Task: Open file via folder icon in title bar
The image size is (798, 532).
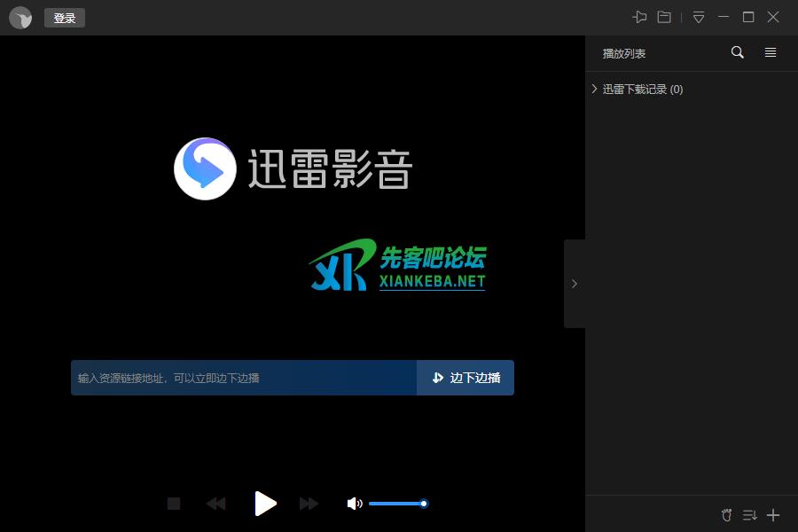Action: pos(664,17)
